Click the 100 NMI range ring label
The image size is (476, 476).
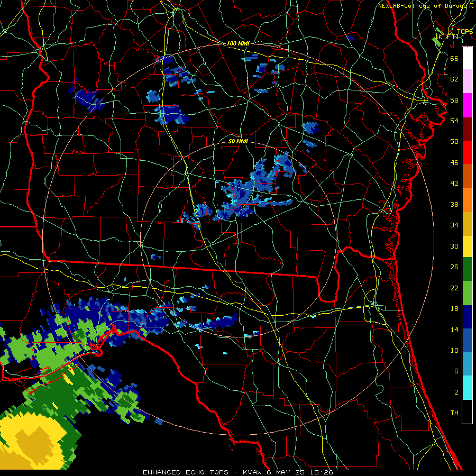point(238,43)
